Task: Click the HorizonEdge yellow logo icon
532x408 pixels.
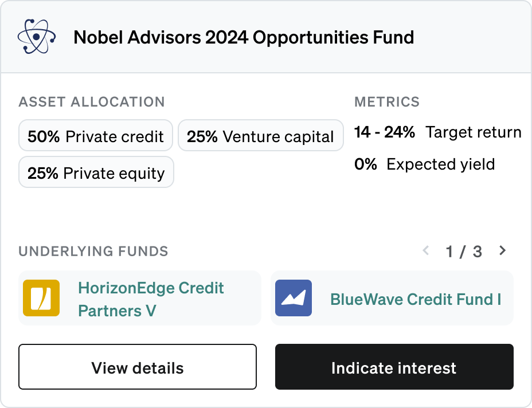Action: 41,298
